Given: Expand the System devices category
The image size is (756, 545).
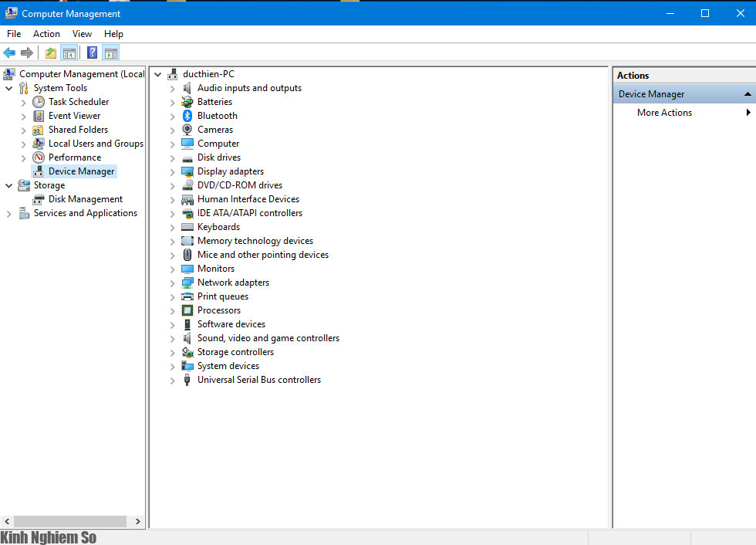Looking at the screenshot, I should coord(172,367).
